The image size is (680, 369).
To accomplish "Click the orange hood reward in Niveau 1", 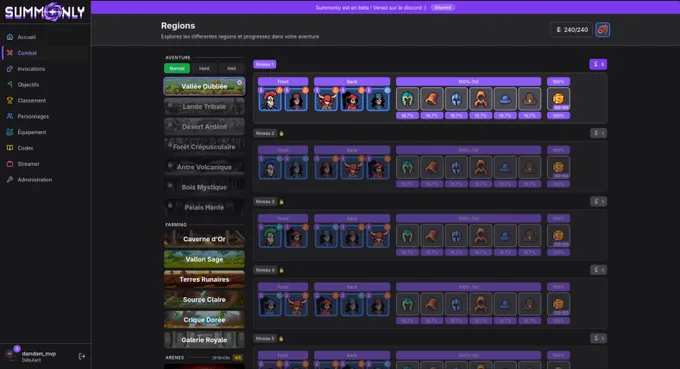I will tap(481, 99).
